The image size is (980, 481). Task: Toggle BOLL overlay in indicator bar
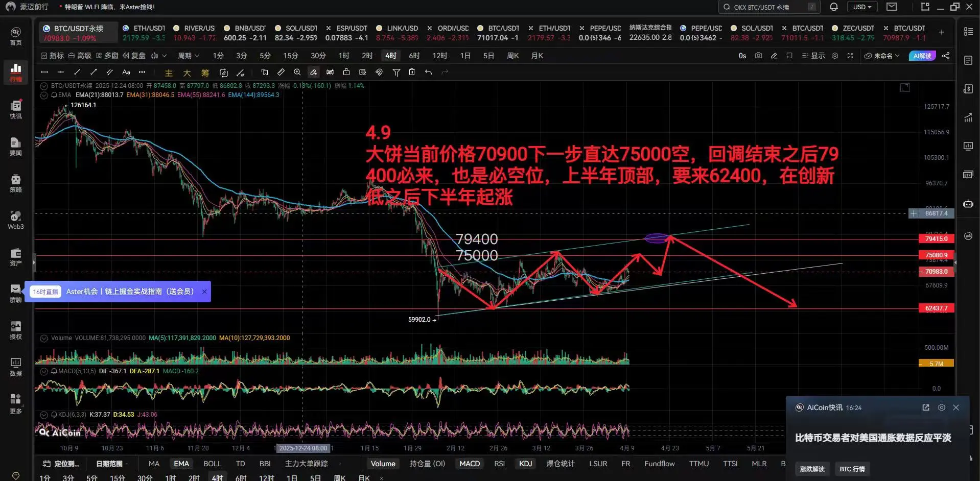(x=213, y=464)
